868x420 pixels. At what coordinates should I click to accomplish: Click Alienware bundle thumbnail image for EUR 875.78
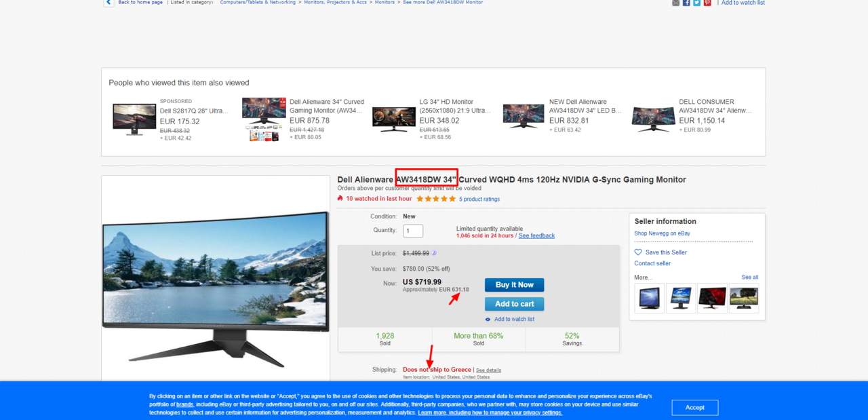(x=264, y=119)
